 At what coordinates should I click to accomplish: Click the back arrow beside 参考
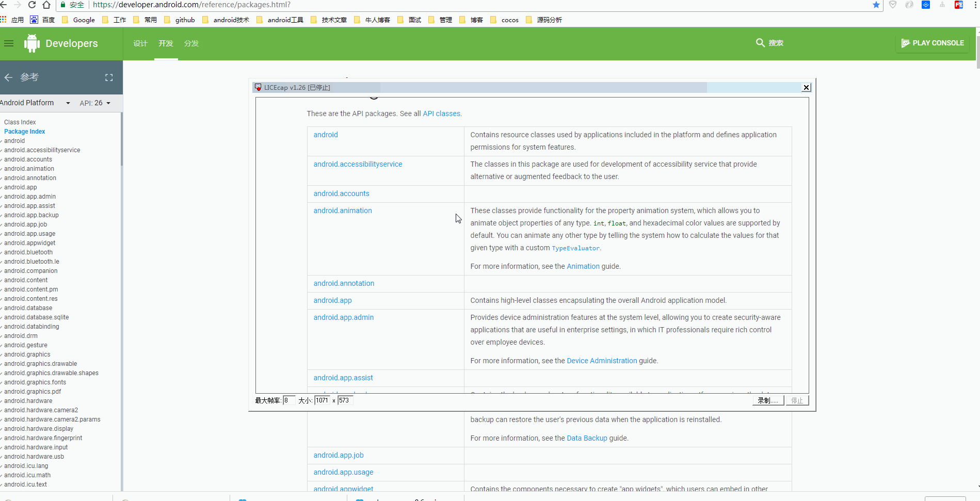point(8,77)
